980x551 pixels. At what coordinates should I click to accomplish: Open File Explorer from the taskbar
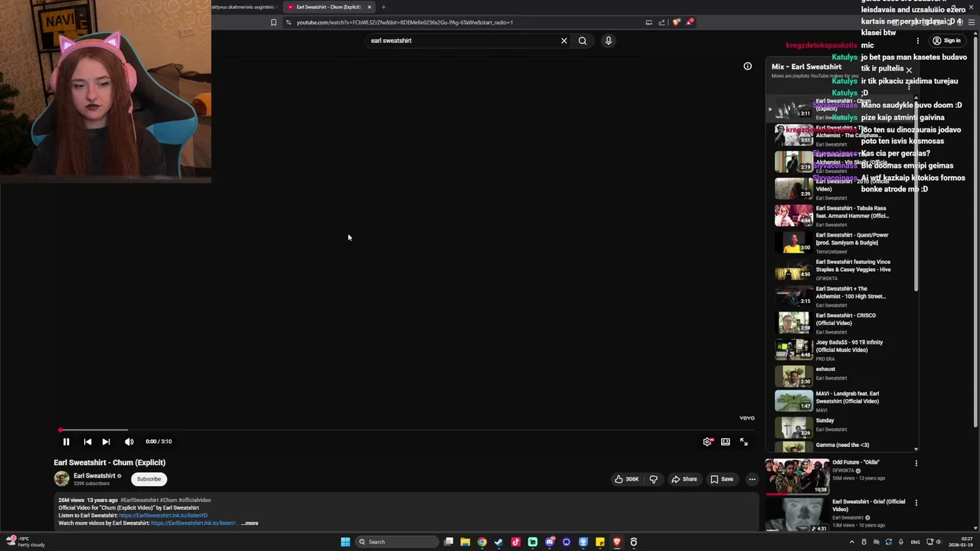point(465,542)
